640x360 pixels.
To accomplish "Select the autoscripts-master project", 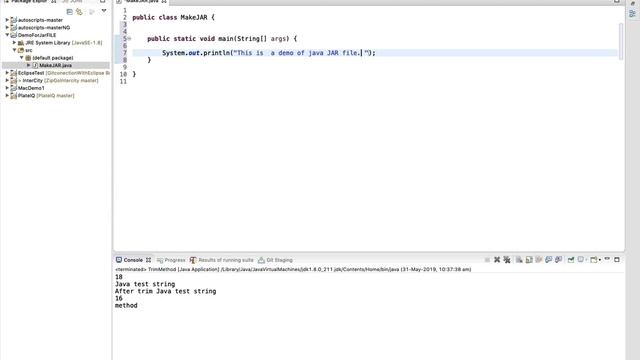I will (x=40, y=20).
